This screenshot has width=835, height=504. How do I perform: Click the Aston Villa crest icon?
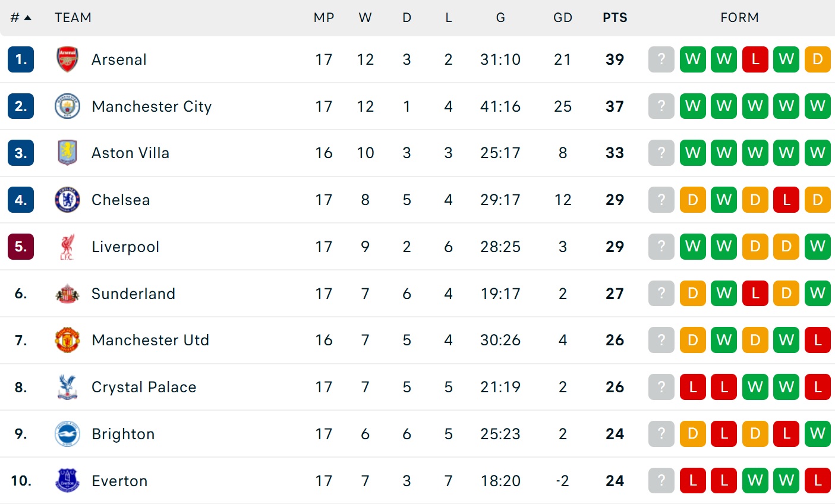(x=67, y=153)
